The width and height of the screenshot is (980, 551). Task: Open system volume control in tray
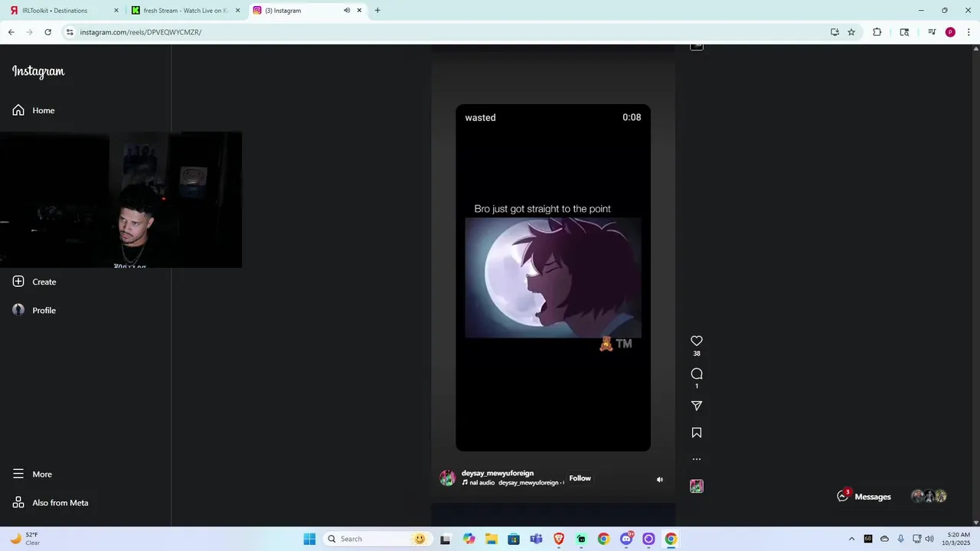[929, 539]
